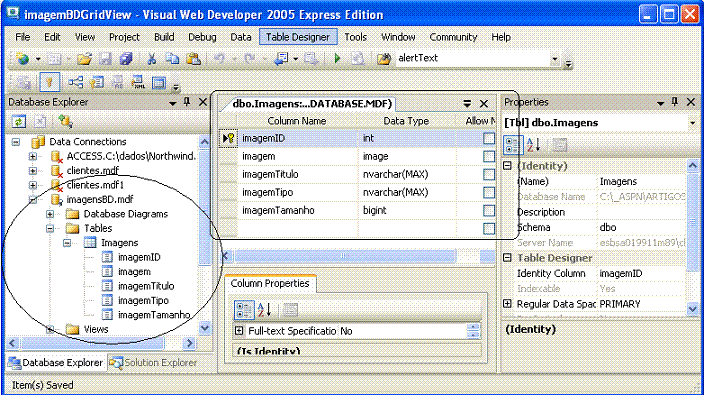Collapse the (Identity) property category
The width and height of the screenshot is (704, 395).
point(507,166)
